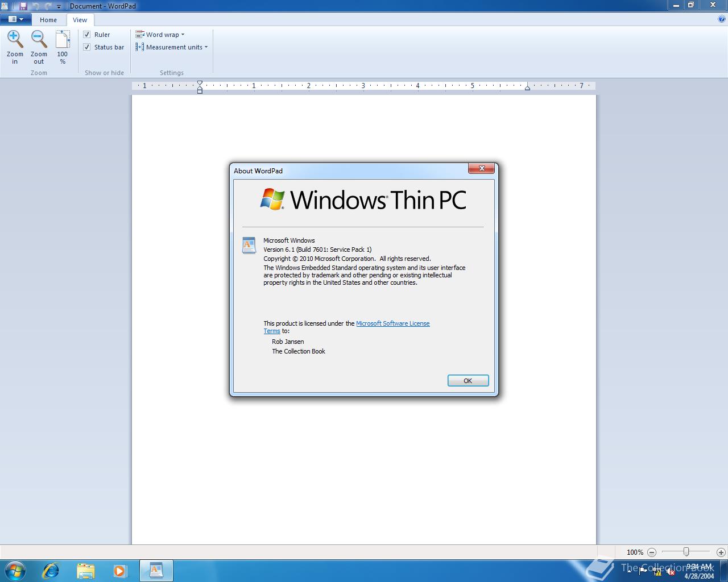Uncheck the Ruler checkbox

pyautogui.click(x=87, y=35)
